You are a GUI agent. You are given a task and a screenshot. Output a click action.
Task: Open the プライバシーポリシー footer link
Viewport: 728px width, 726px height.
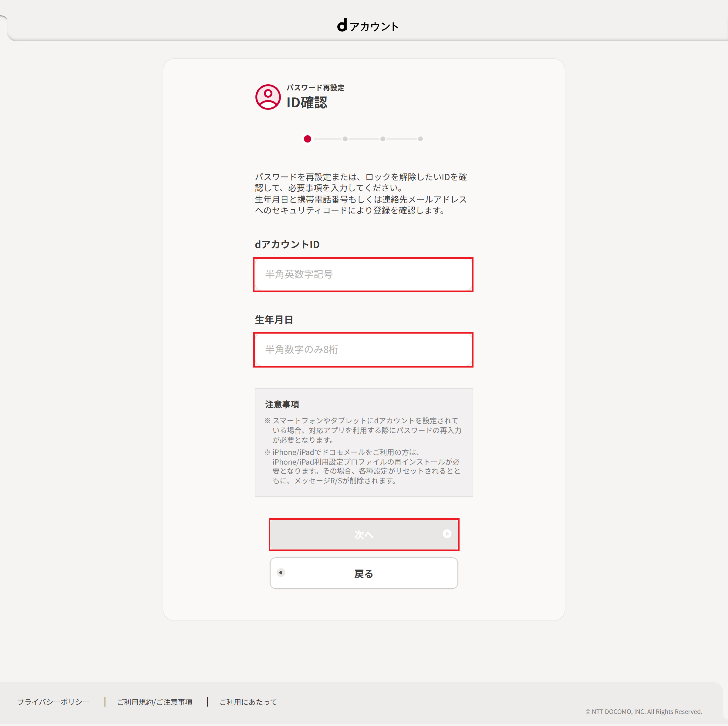[53, 702]
